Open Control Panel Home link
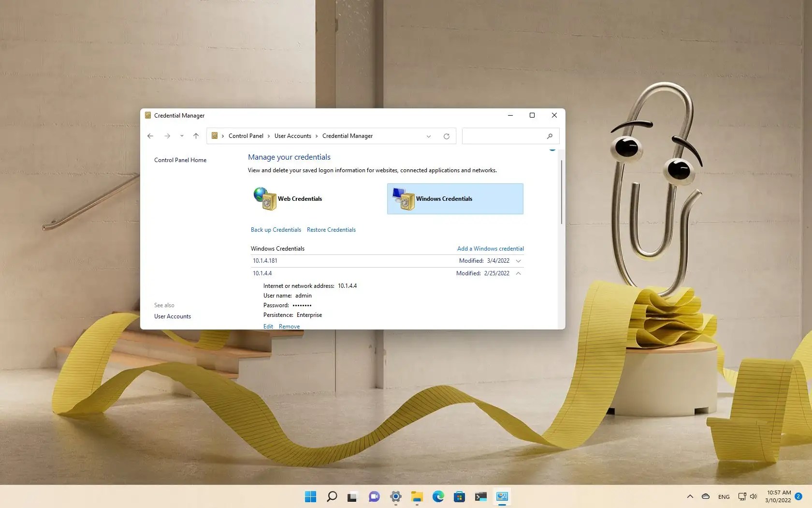Screen dimensions: 812x508 click(180, 160)
